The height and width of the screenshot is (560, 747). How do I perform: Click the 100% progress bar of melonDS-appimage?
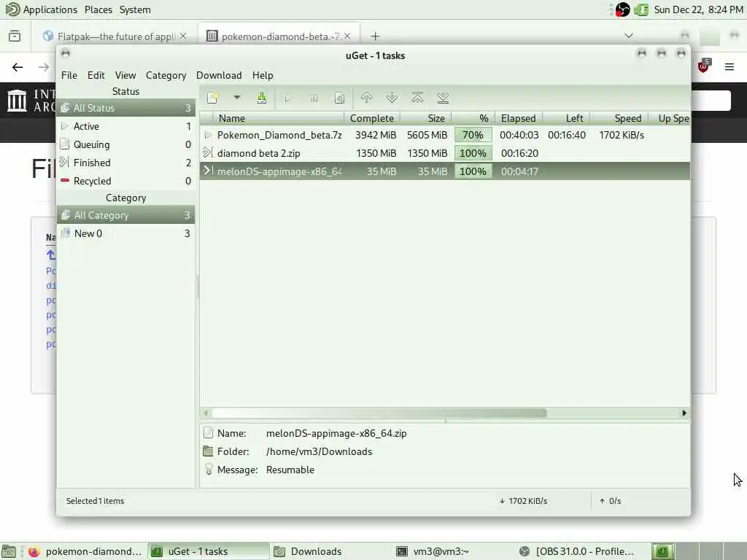[473, 171]
